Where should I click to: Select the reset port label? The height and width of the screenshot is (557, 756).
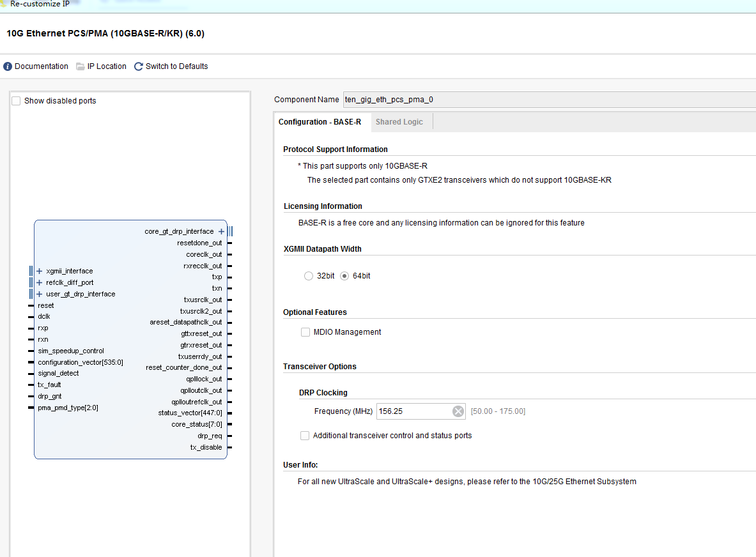46,305
